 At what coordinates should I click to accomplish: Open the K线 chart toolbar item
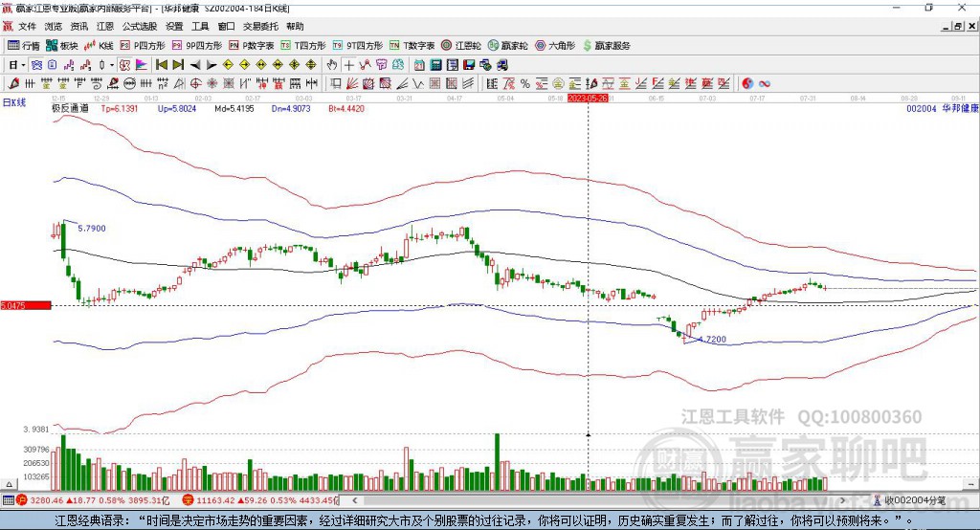(x=100, y=46)
